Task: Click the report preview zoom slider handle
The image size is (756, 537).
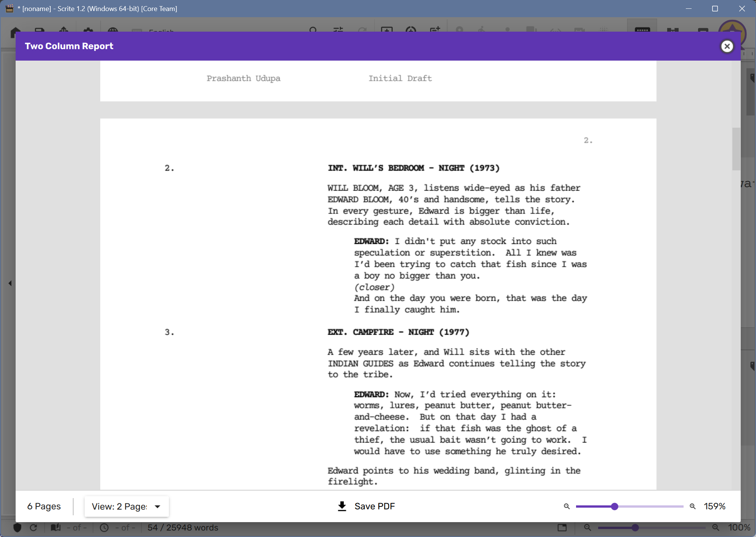Action: [615, 507]
